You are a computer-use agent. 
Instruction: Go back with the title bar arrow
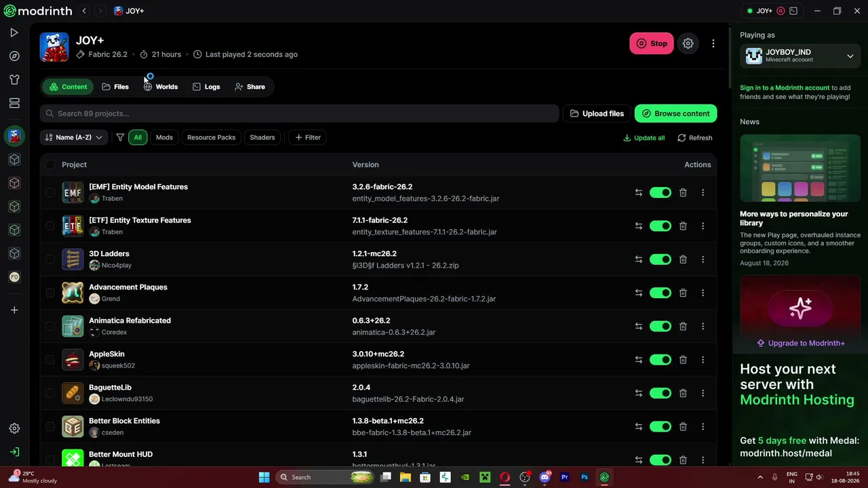tap(84, 11)
